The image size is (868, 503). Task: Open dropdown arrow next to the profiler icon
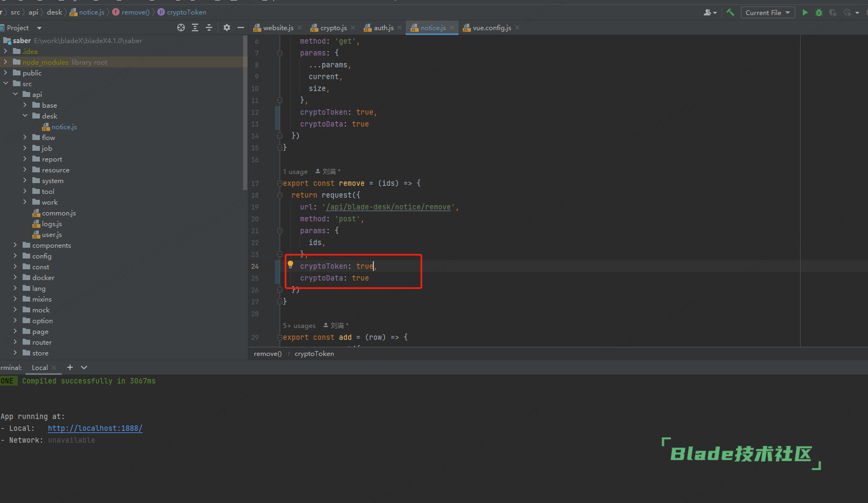[x=857, y=12]
